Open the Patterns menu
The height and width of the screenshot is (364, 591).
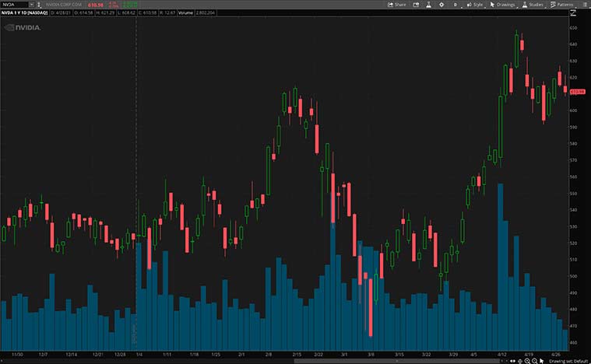click(561, 5)
